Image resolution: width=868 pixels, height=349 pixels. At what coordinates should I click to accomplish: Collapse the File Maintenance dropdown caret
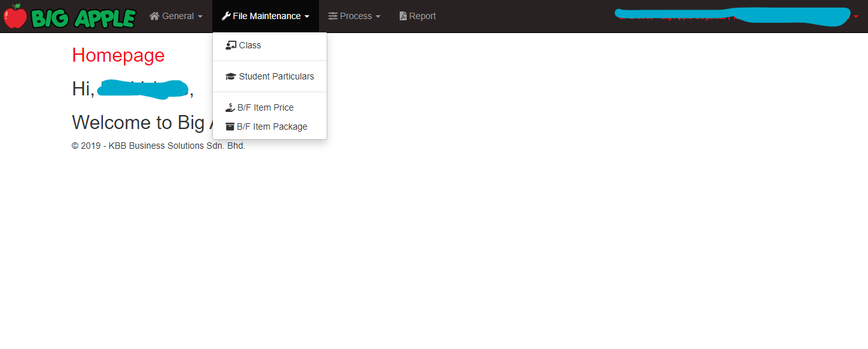coord(307,17)
